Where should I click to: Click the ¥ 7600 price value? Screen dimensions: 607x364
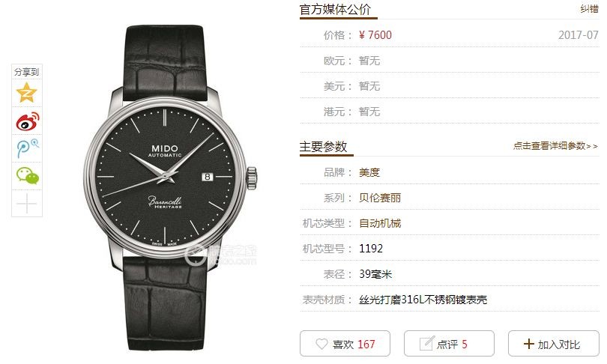pyautogui.click(x=375, y=35)
